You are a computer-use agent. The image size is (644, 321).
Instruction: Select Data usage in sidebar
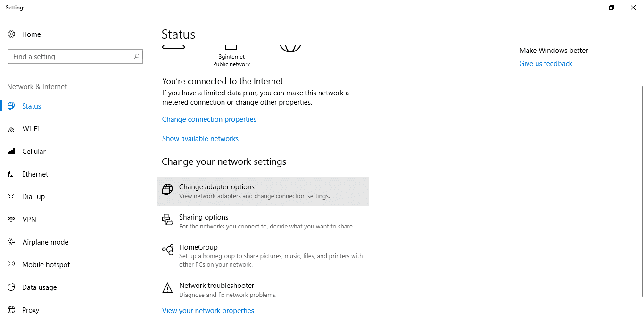point(39,287)
